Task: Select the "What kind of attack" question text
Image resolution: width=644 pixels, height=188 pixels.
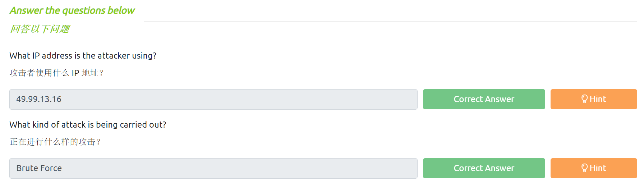Action: (88, 125)
